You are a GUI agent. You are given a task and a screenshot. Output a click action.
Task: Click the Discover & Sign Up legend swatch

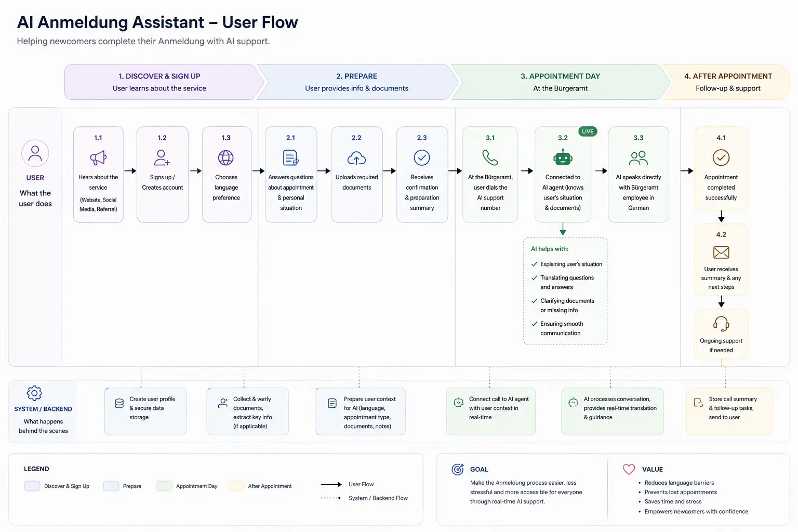click(x=32, y=486)
